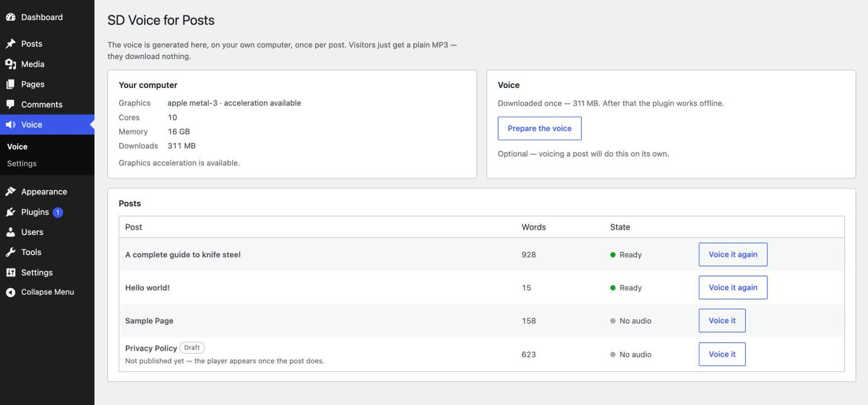Click the Hello world! post title
Image resolution: width=868 pixels, height=405 pixels.
click(x=148, y=287)
